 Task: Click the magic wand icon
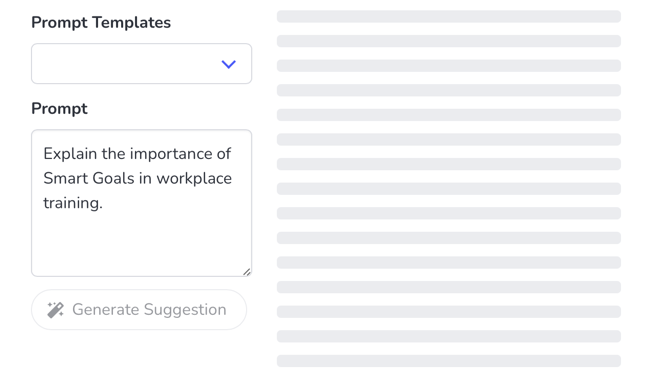pyautogui.click(x=55, y=310)
